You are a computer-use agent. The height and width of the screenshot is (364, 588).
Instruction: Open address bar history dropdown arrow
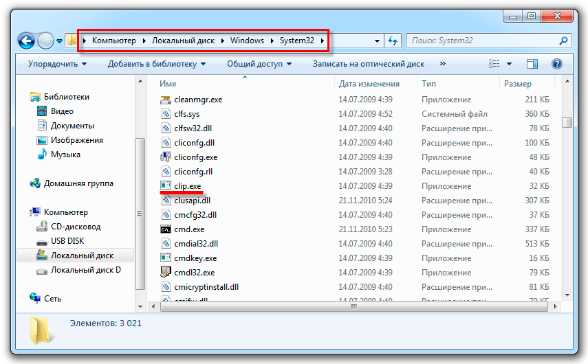[377, 41]
